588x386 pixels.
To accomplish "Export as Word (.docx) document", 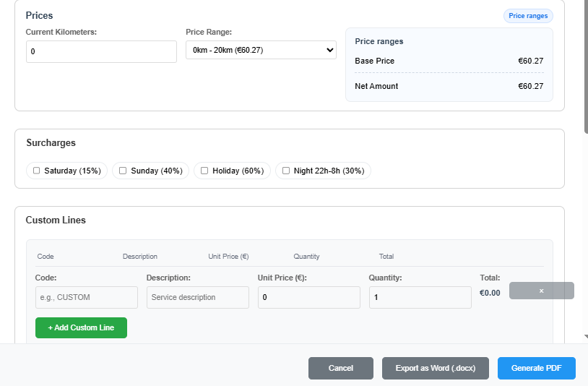I will (x=435, y=368).
